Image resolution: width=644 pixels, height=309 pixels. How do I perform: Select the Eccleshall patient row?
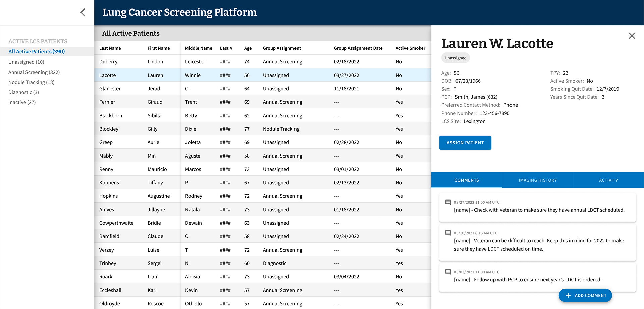click(263, 290)
